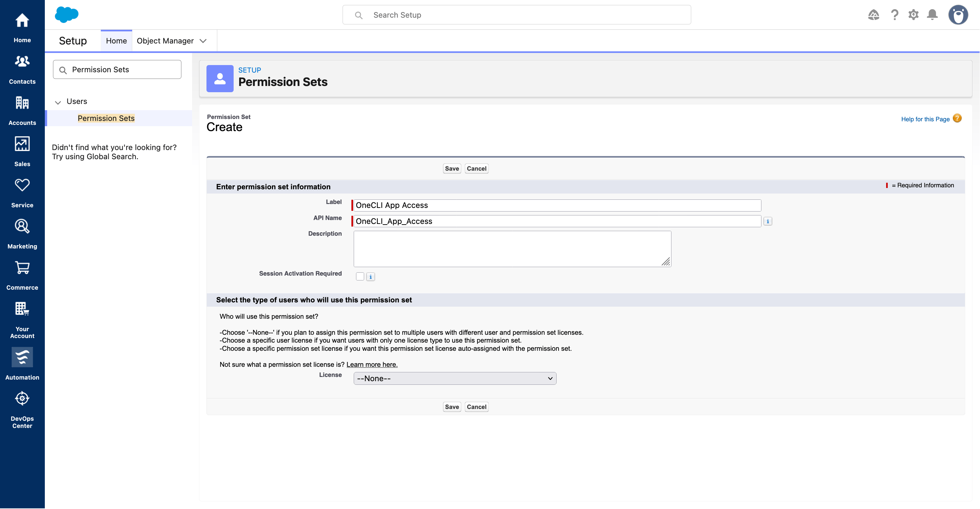Open the notifications bell
This screenshot has height=509, width=980.
click(x=932, y=15)
